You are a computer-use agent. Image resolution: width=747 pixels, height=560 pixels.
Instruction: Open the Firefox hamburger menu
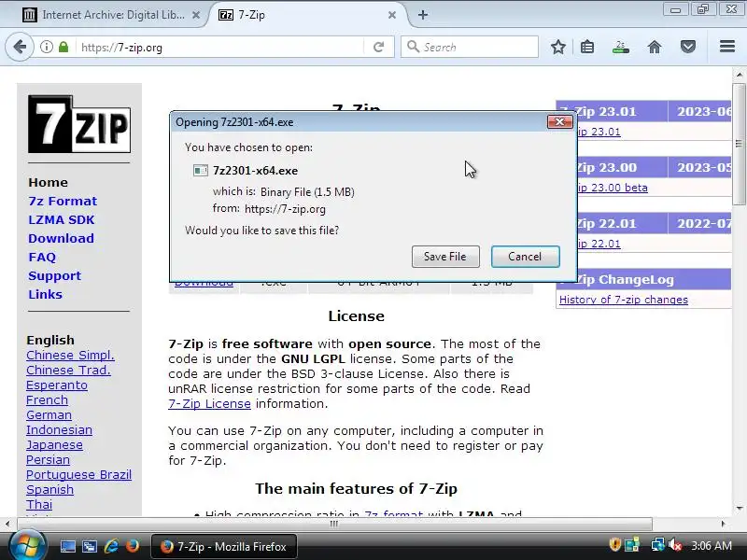[727, 46]
